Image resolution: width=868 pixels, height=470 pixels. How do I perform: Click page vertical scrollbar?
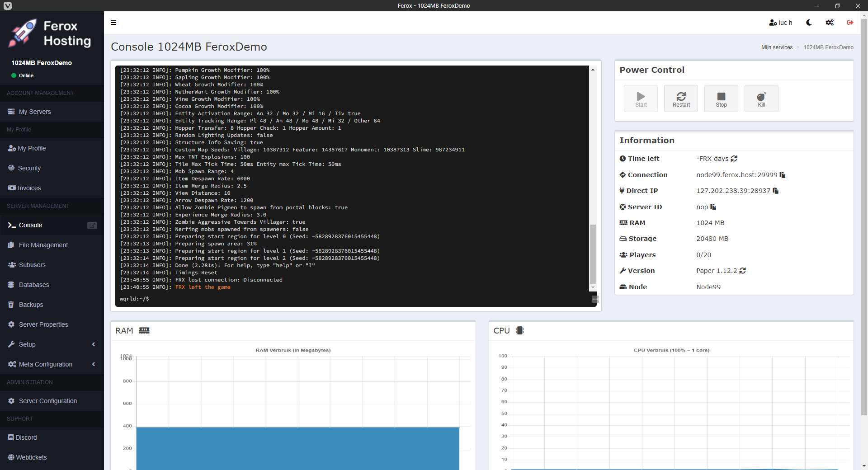(864, 217)
